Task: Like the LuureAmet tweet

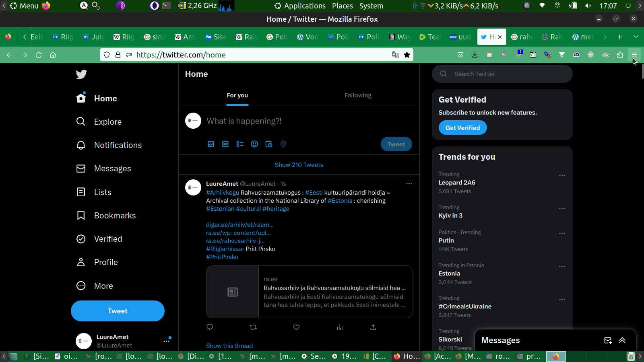Action: (296, 327)
